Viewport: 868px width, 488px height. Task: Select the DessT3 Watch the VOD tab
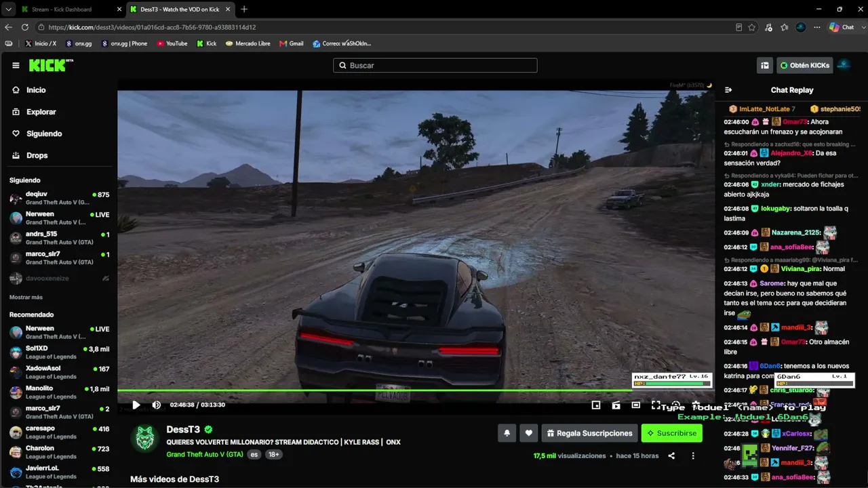(x=180, y=9)
